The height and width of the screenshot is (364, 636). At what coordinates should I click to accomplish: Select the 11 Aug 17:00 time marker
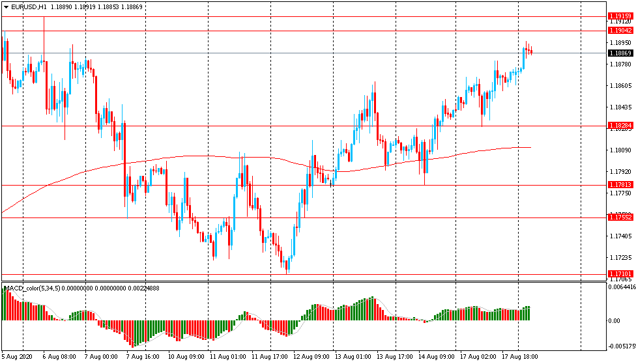270,357
